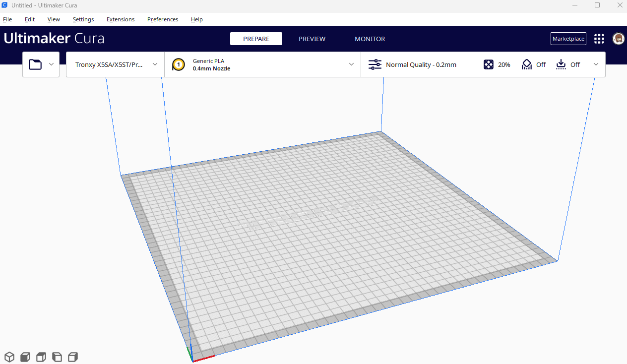
Task: Switch to the 3D perspective view
Action: [x=9, y=357]
